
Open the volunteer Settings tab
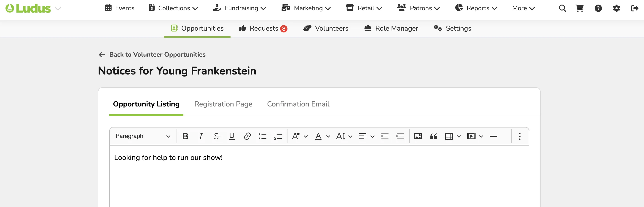pyautogui.click(x=453, y=29)
